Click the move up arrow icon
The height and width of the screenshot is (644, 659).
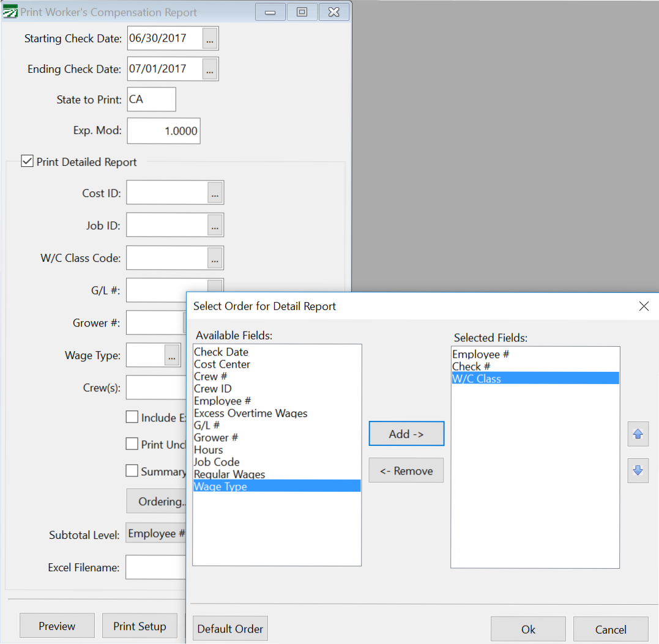[x=638, y=434]
